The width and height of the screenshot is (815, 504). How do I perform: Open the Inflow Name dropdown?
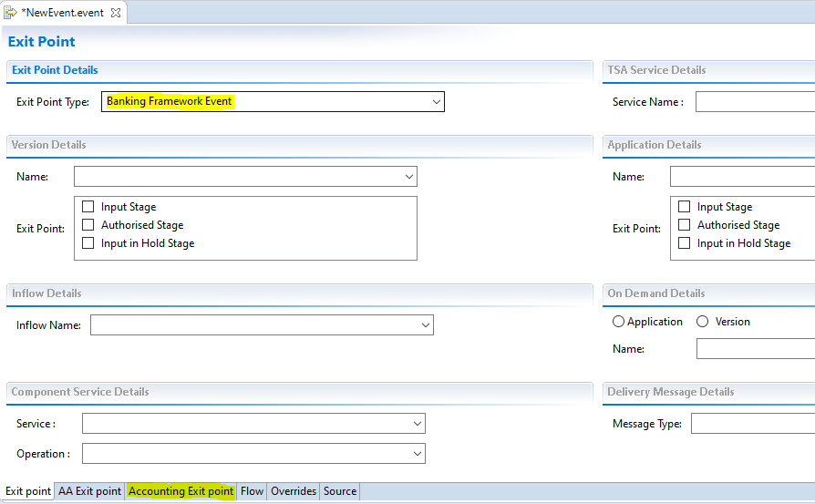click(425, 325)
